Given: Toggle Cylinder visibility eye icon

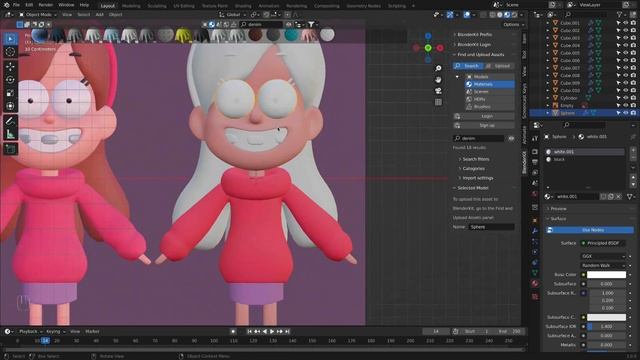Looking at the screenshot, I should 626,98.
